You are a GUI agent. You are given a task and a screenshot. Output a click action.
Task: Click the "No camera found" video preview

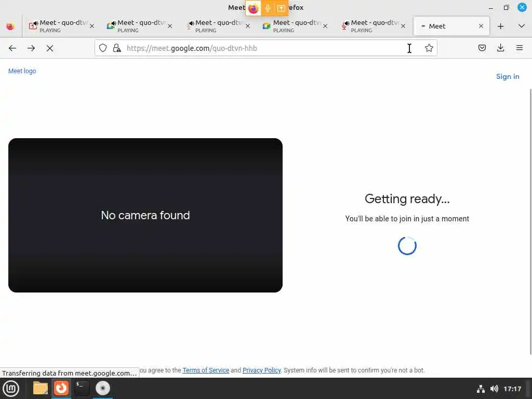point(145,215)
